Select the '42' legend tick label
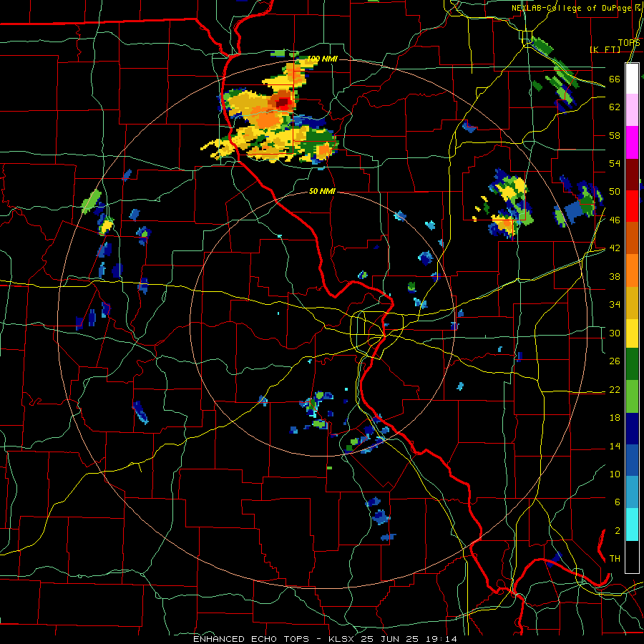 click(615, 248)
